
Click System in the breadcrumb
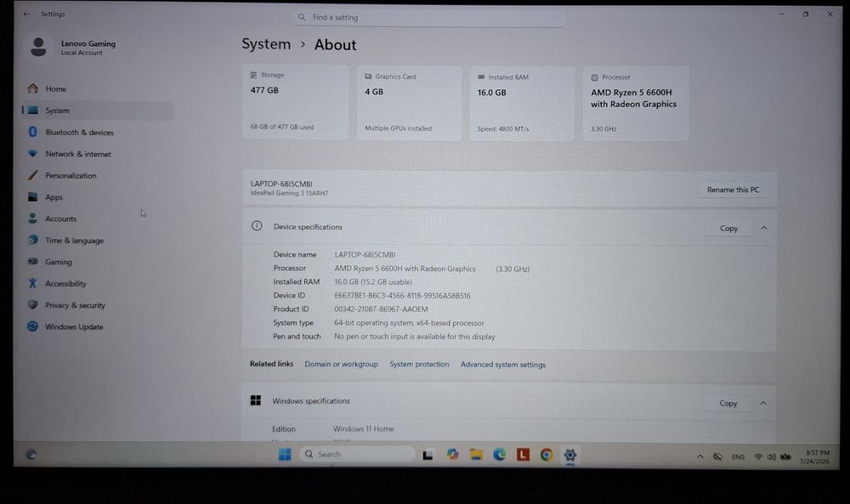(266, 44)
